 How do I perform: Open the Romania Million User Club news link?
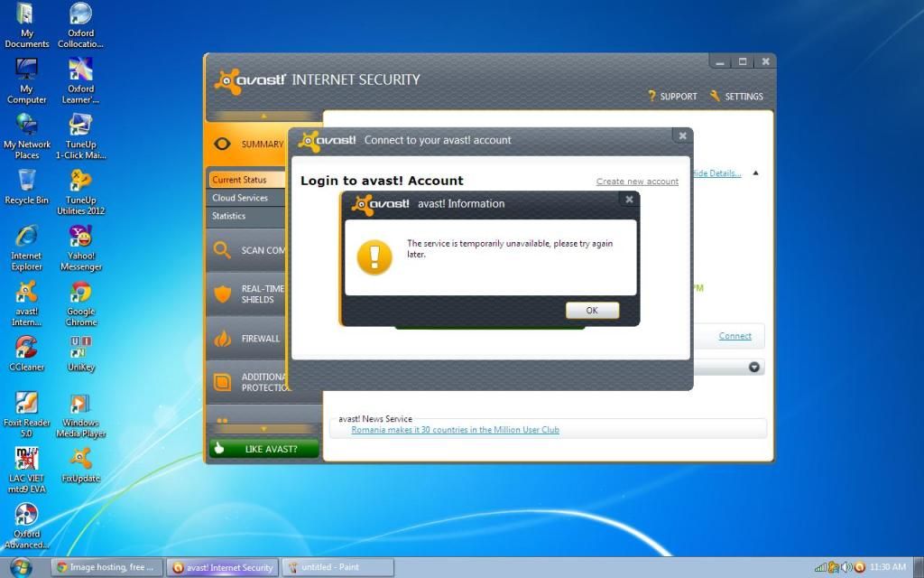pyautogui.click(x=455, y=430)
